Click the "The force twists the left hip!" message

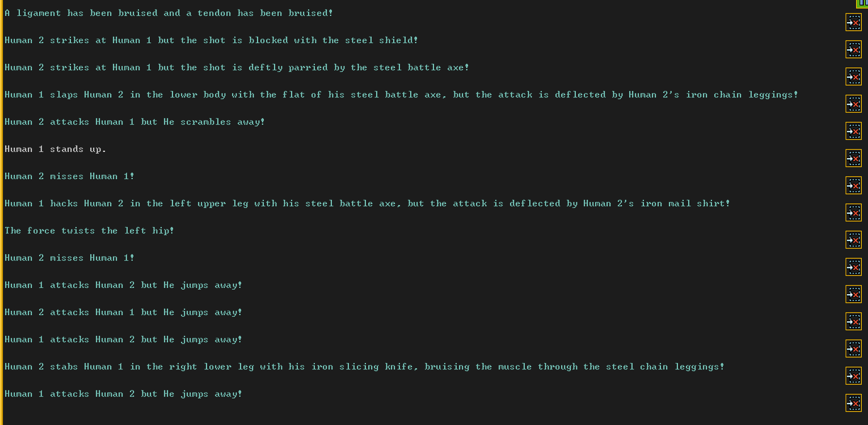89,231
